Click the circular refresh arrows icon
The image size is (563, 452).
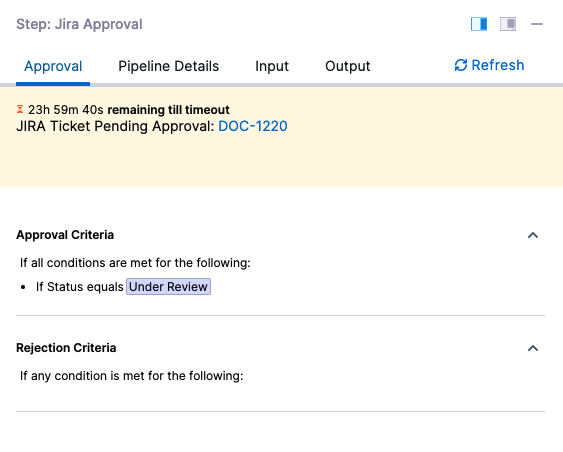tap(461, 65)
